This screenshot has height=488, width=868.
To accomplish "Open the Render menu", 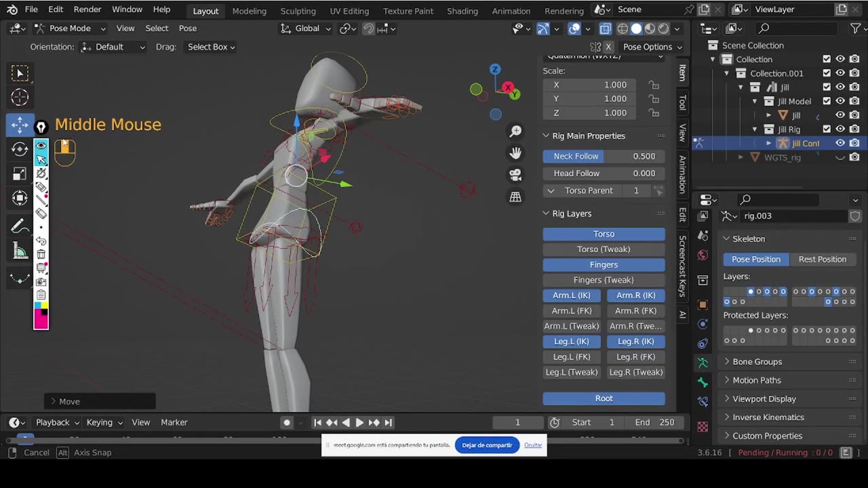I will (x=87, y=9).
